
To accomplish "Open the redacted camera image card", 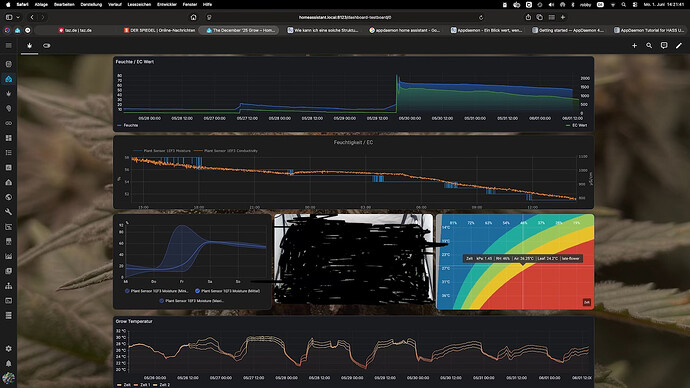I will (x=353, y=259).
